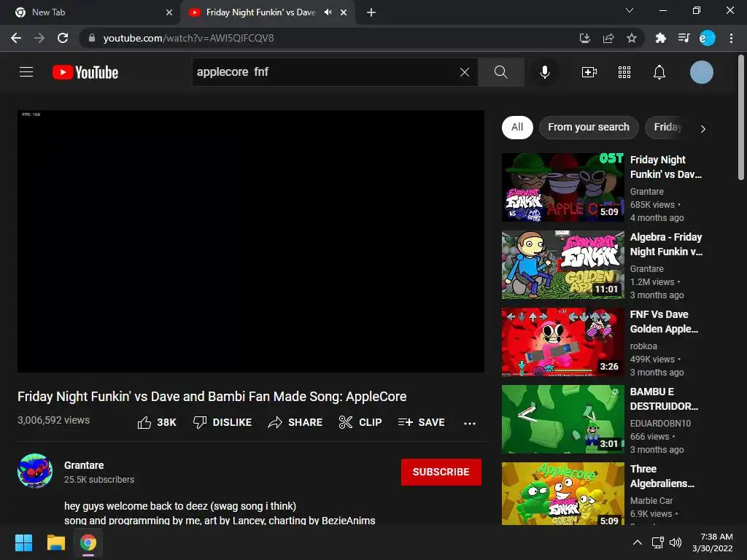The image size is (747, 560).
Task: Start voice search with the microphone
Action: [x=544, y=72]
